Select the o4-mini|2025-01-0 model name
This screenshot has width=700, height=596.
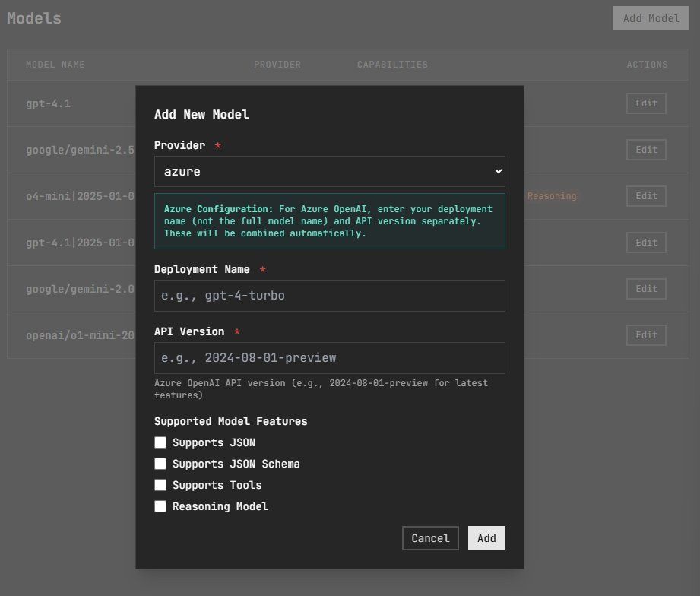coord(81,196)
